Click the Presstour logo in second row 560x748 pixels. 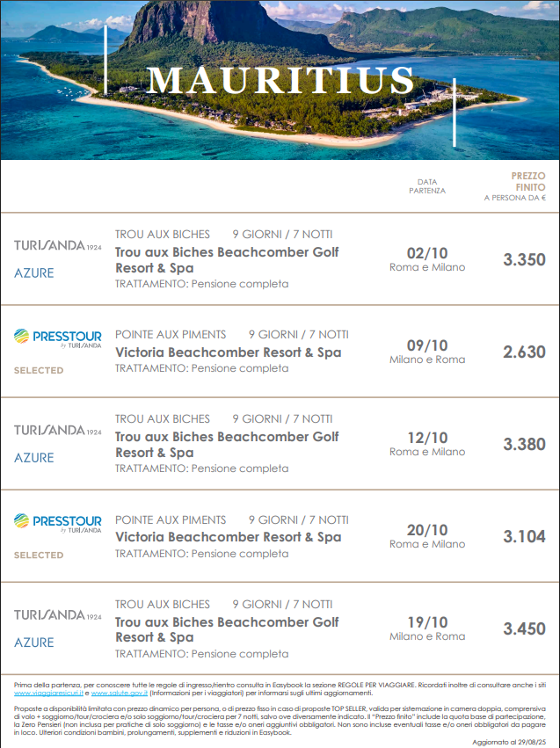pos(58,338)
